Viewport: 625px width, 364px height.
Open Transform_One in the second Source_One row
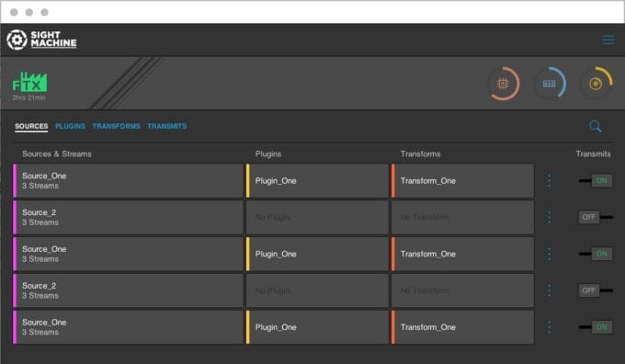462,254
